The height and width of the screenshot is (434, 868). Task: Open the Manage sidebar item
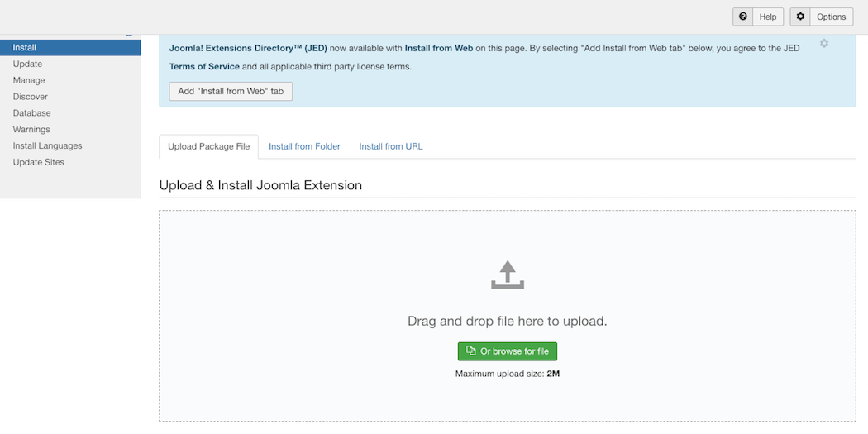29,80
